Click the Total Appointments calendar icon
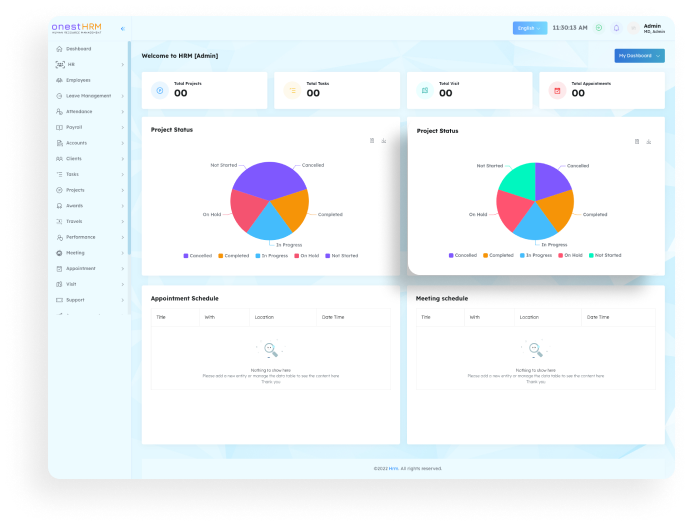The width and height of the screenshot is (691, 527). point(557,91)
